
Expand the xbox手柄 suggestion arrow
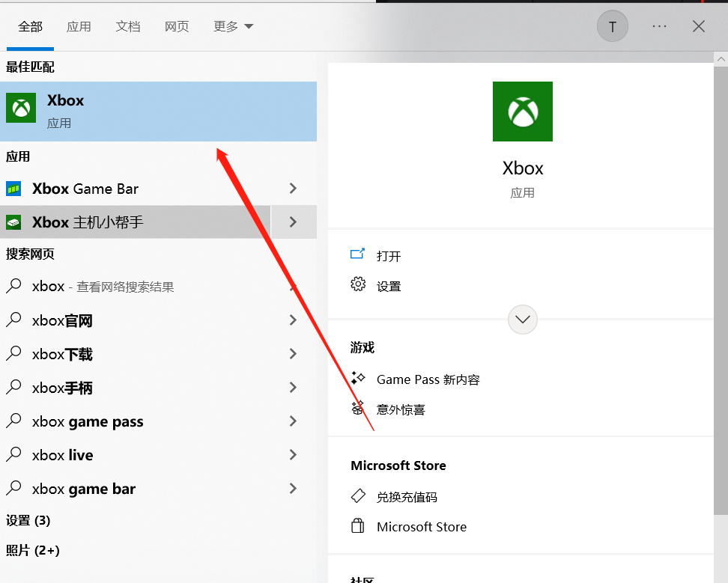pos(293,387)
